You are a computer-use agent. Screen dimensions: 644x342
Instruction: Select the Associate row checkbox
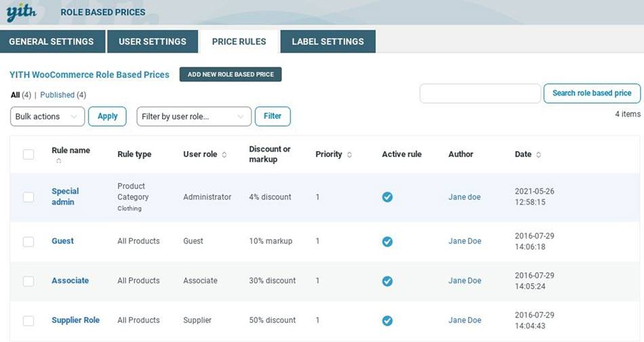click(x=28, y=281)
